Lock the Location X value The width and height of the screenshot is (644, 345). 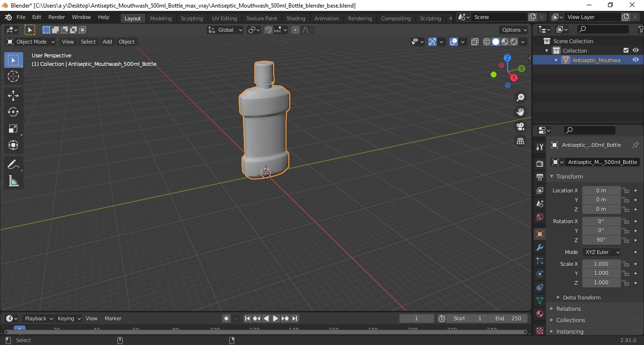click(x=626, y=191)
